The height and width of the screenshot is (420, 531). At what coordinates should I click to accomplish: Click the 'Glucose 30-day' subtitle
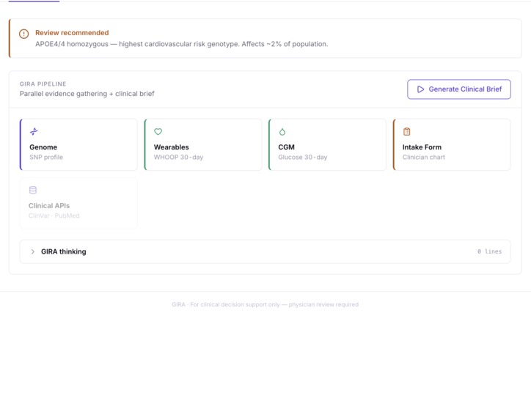303,157
